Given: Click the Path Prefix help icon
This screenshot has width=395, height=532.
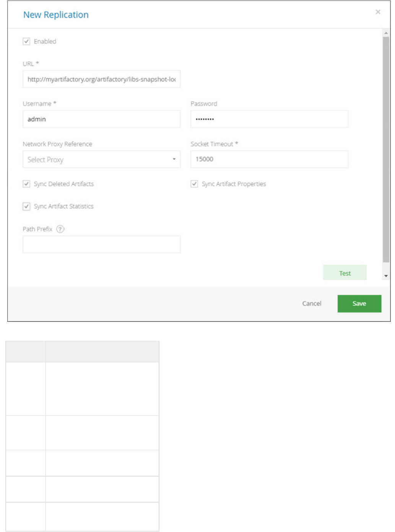Looking at the screenshot, I should 60,229.
